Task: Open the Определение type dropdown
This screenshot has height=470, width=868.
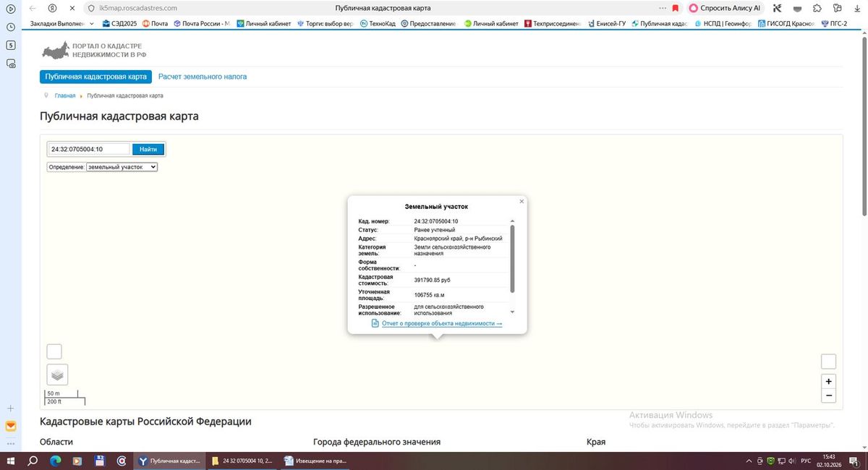Action: click(x=122, y=167)
